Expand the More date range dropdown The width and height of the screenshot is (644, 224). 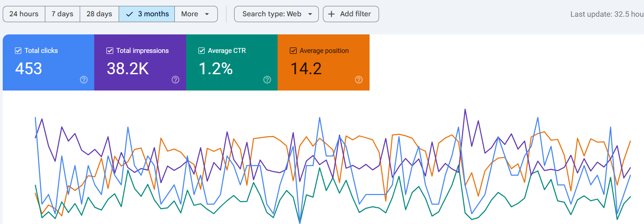click(196, 14)
